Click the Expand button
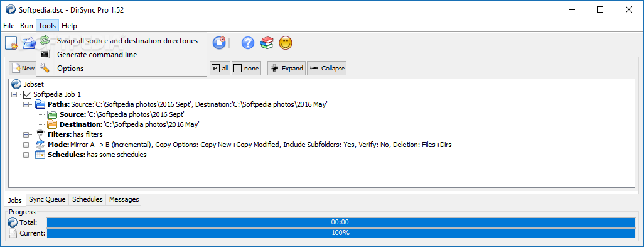Screen dimensions: 644x247 click(x=287, y=69)
